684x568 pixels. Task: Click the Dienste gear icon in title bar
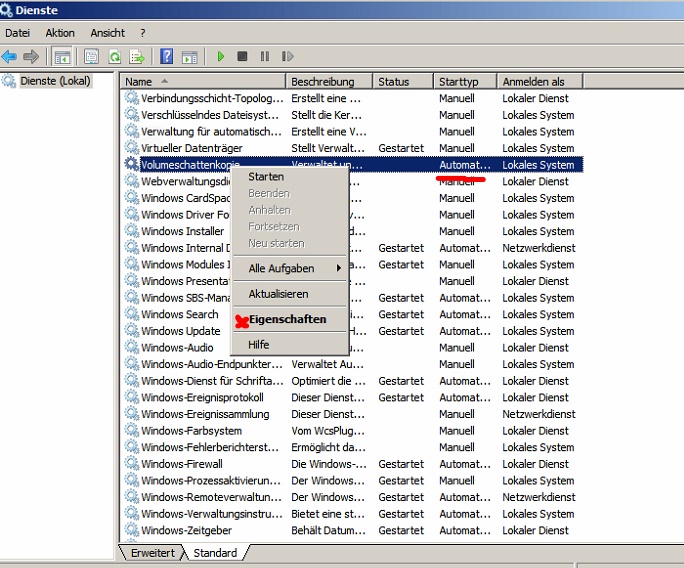click(6, 10)
